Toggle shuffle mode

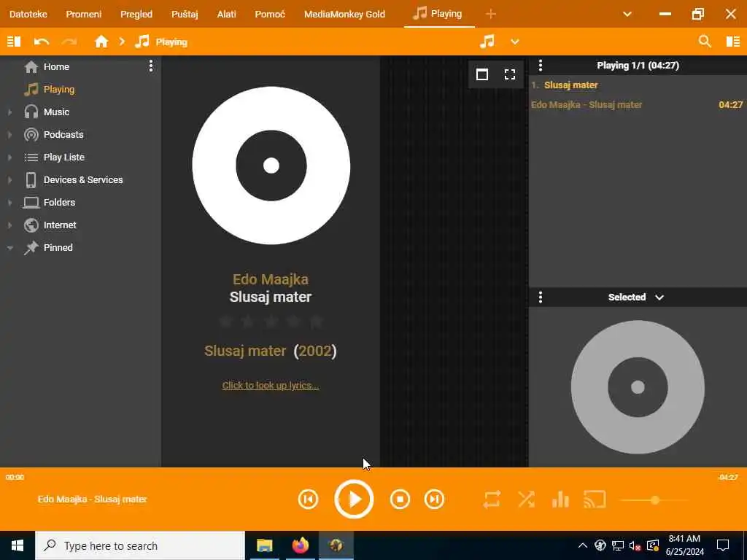coord(526,499)
